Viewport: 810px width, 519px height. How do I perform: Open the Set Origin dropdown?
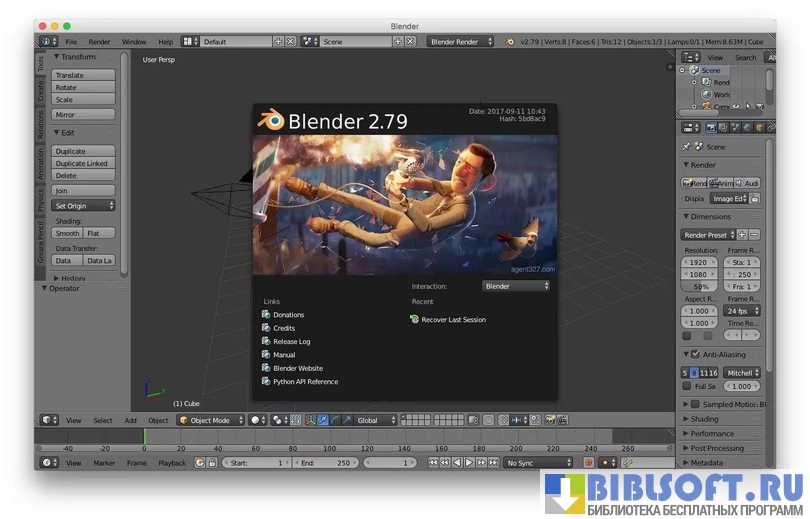pos(84,205)
